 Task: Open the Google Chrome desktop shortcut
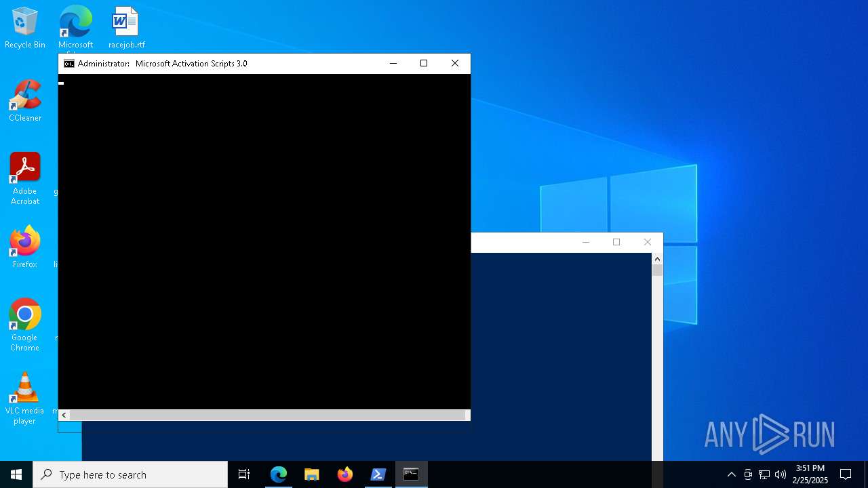25,325
